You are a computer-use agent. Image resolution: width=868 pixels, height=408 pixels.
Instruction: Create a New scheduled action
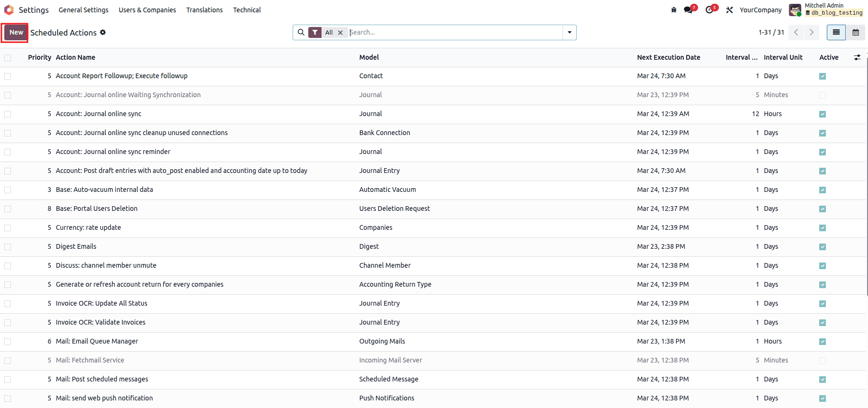pos(16,32)
